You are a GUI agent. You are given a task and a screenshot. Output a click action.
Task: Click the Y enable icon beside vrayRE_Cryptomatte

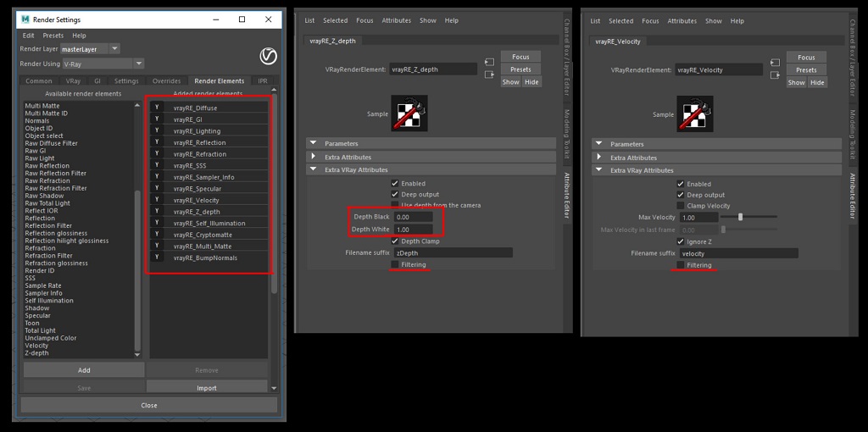(x=157, y=235)
